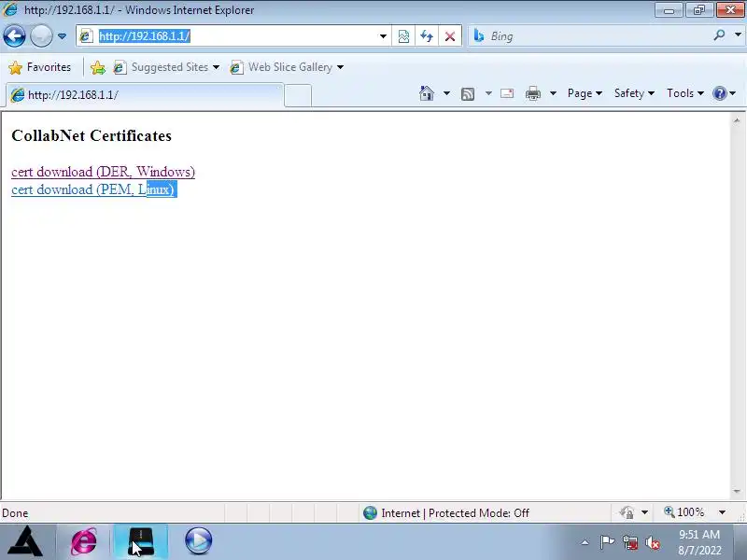The image size is (747, 560).
Task: Open the Page menu
Action: [x=585, y=93]
